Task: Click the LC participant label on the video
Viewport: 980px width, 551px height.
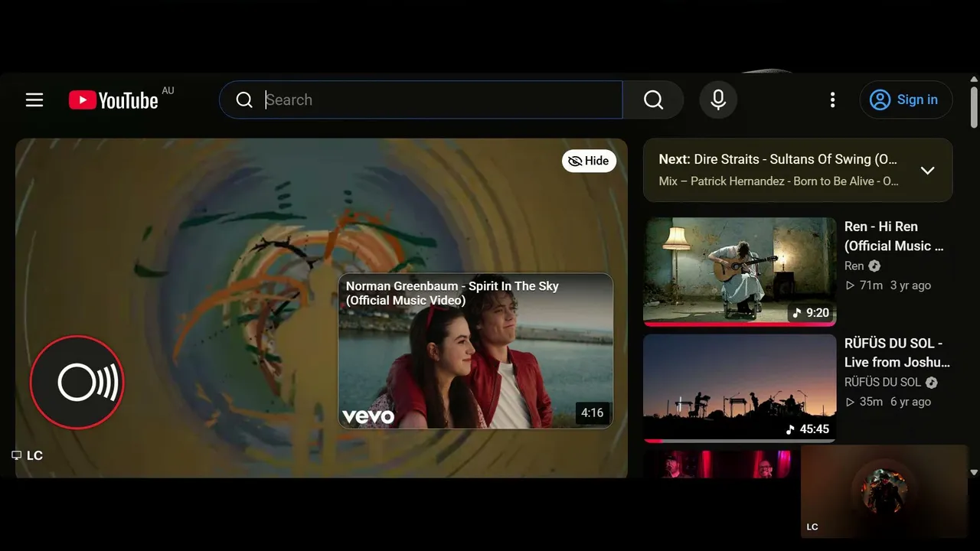Action: pyautogui.click(x=28, y=455)
